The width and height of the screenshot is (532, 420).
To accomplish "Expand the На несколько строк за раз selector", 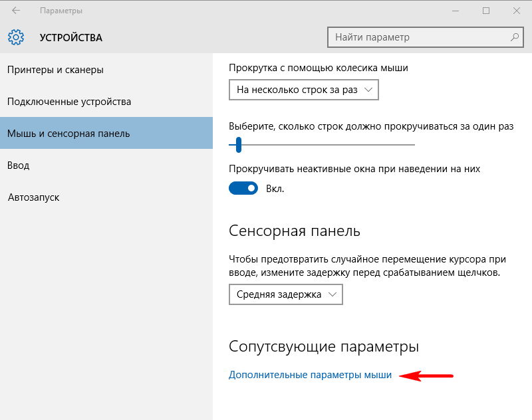I will click(303, 90).
